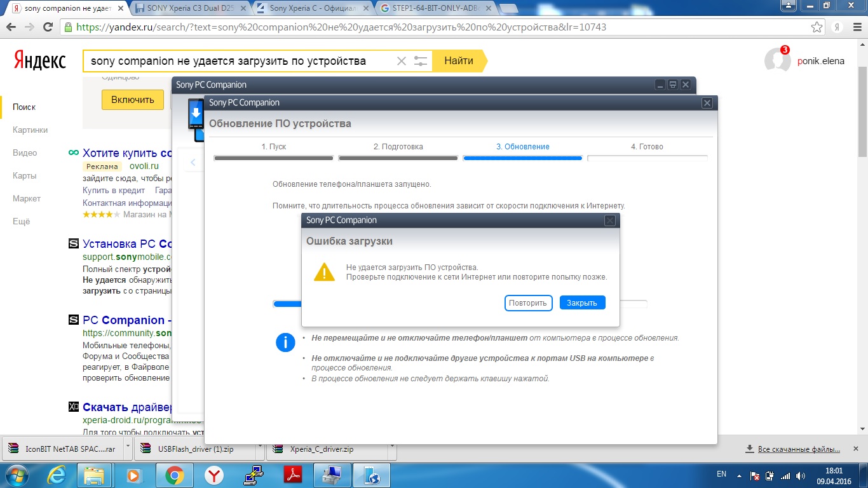Screen dimensions: 868x488
Task: Open dropdown arrow for Xperia_C_driver download
Action: pyautogui.click(x=393, y=447)
